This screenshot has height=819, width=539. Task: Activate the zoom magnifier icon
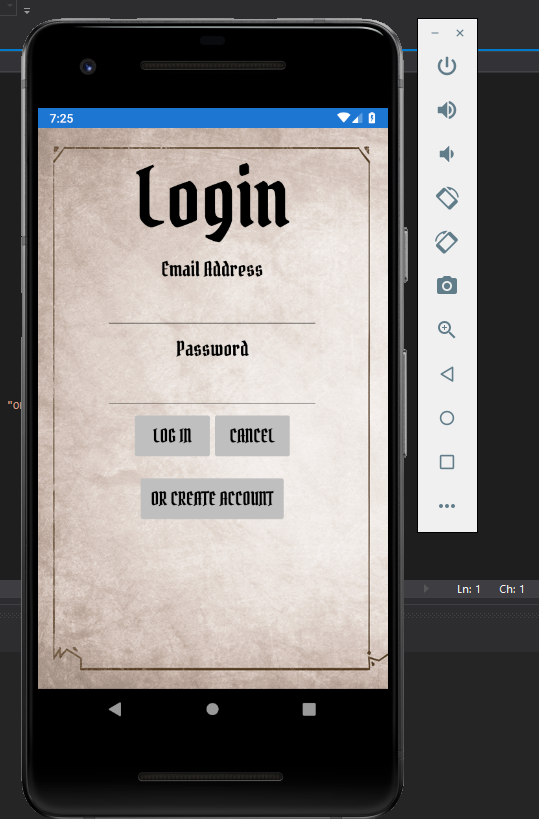click(x=447, y=330)
